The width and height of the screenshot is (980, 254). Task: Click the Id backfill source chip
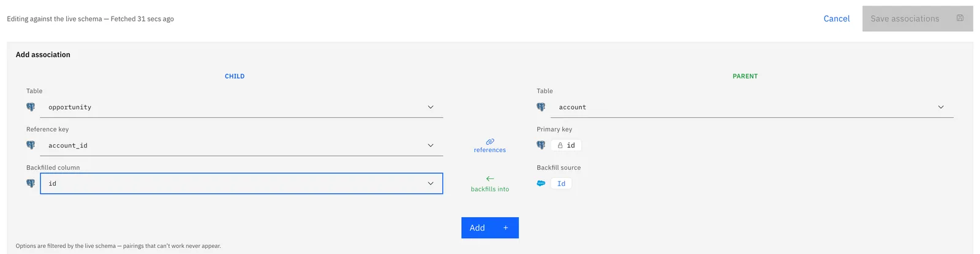[561, 183]
